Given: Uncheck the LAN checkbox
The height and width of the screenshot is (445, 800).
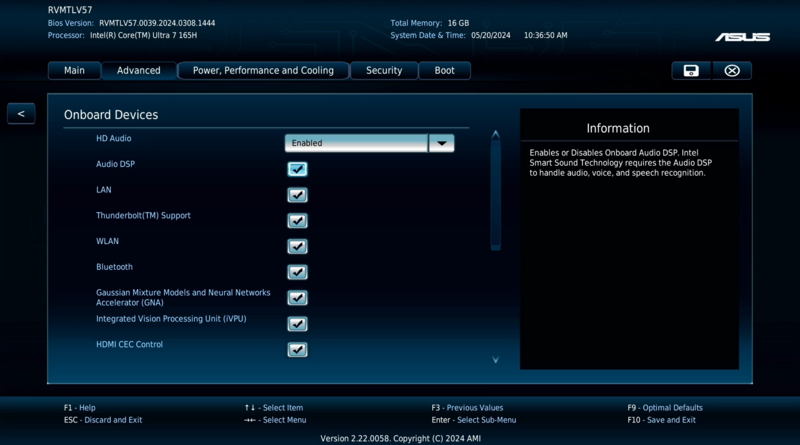Looking at the screenshot, I should point(297,195).
